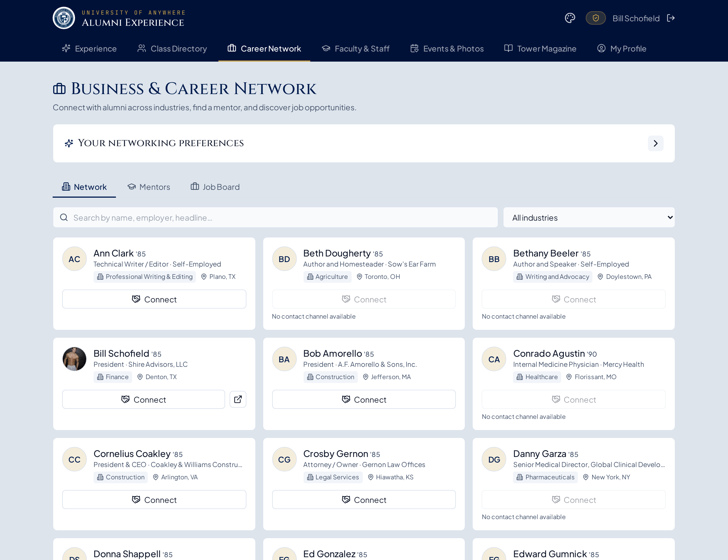Image resolution: width=728 pixels, height=560 pixels.
Task: Click the Pharmaceuticals industry tag
Action: 546,477
